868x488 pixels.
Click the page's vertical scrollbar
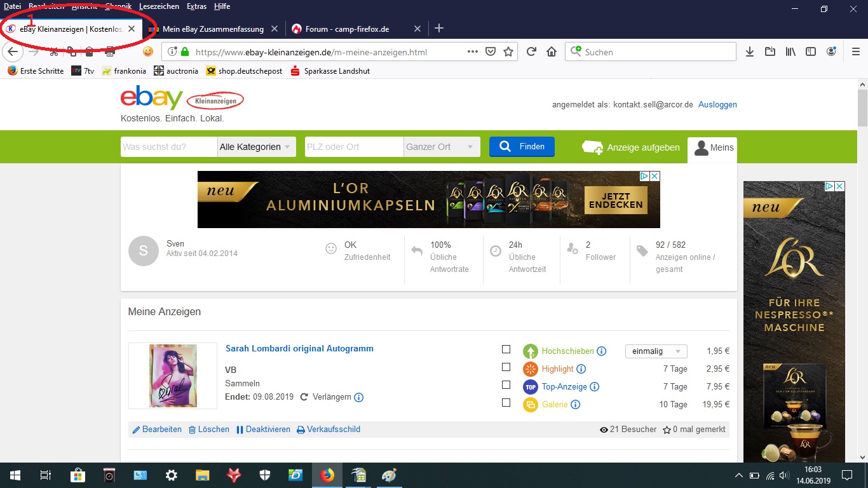[x=862, y=108]
